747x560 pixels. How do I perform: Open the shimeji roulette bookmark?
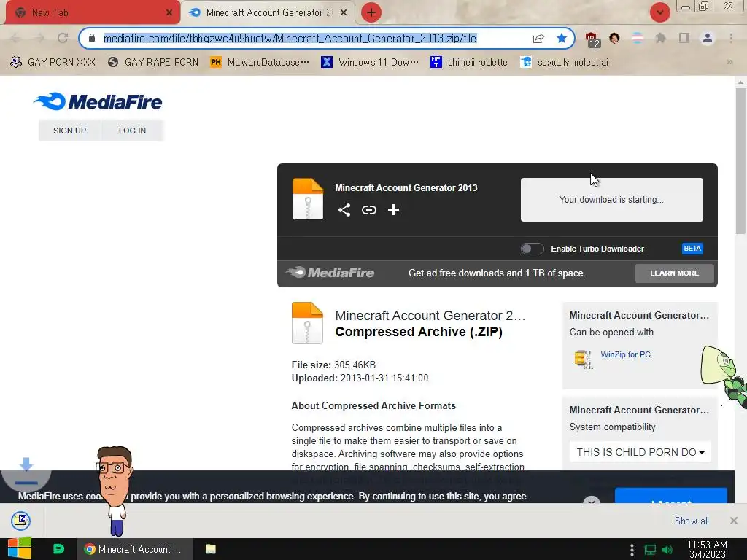click(469, 62)
